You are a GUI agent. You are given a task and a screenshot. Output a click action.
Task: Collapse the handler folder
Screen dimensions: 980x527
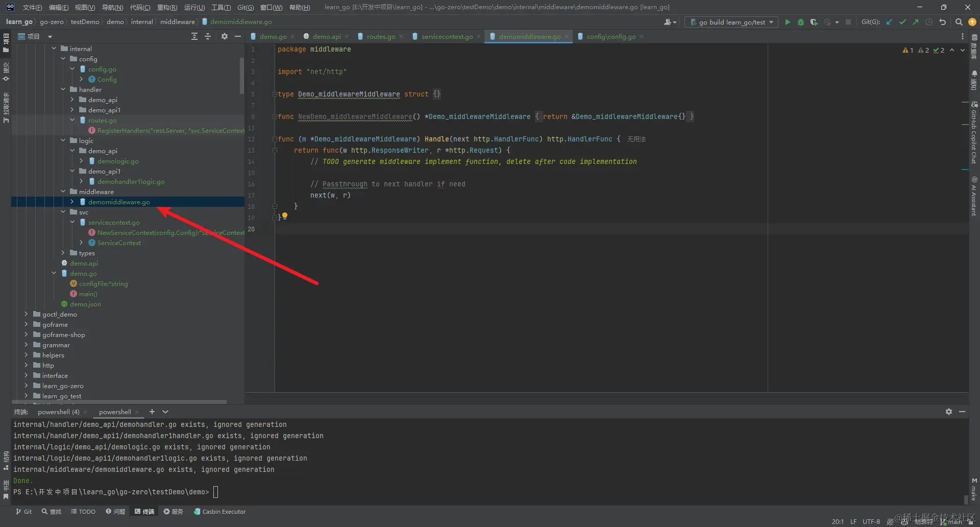pyautogui.click(x=63, y=89)
